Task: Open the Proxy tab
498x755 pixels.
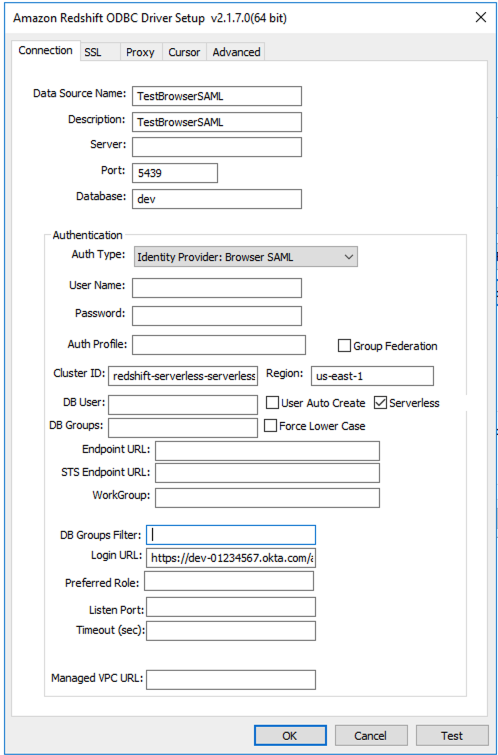Action: (140, 52)
